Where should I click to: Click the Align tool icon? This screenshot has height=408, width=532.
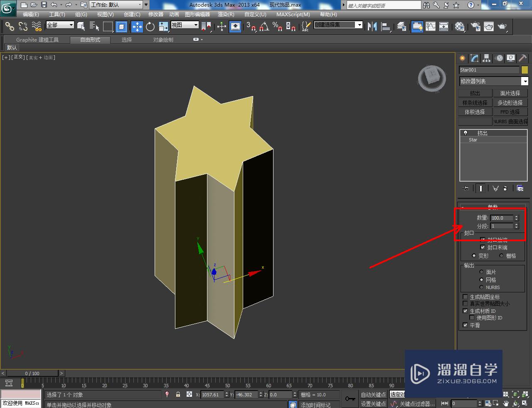(x=386, y=26)
